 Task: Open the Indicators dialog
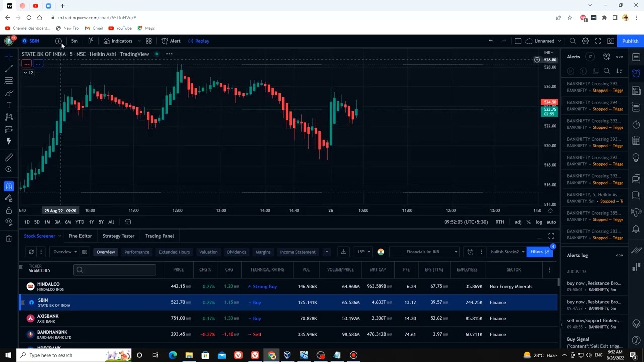point(118,41)
